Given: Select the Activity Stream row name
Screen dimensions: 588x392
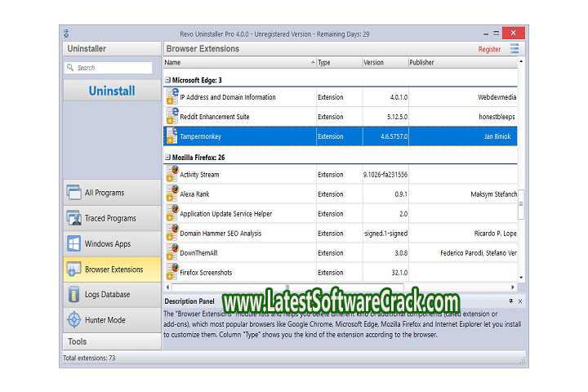Looking at the screenshot, I should (199, 175).
